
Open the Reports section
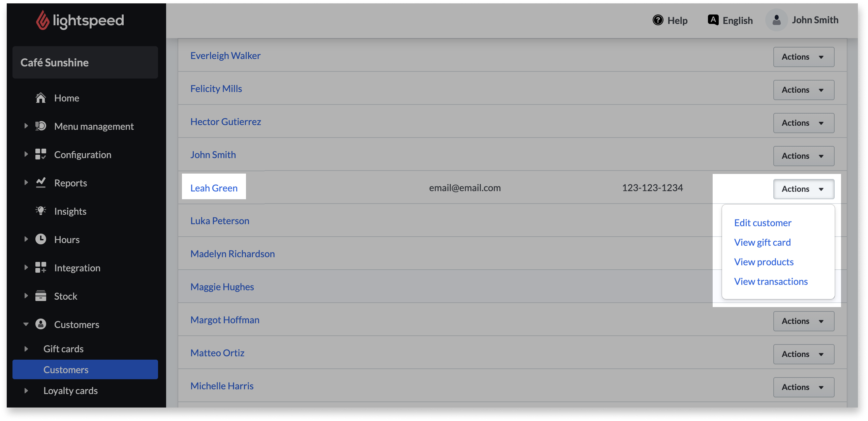coord(70,182)
